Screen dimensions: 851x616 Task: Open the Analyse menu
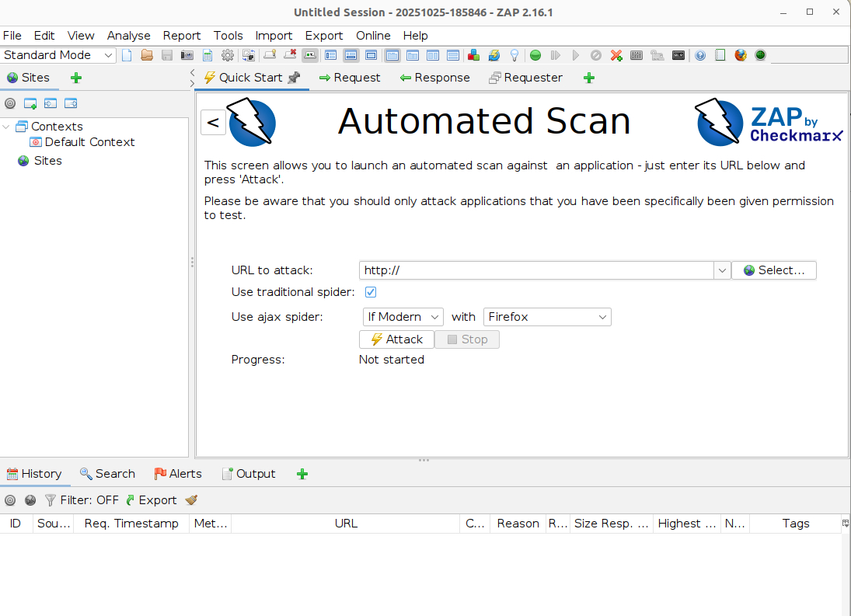click(128, 36)
